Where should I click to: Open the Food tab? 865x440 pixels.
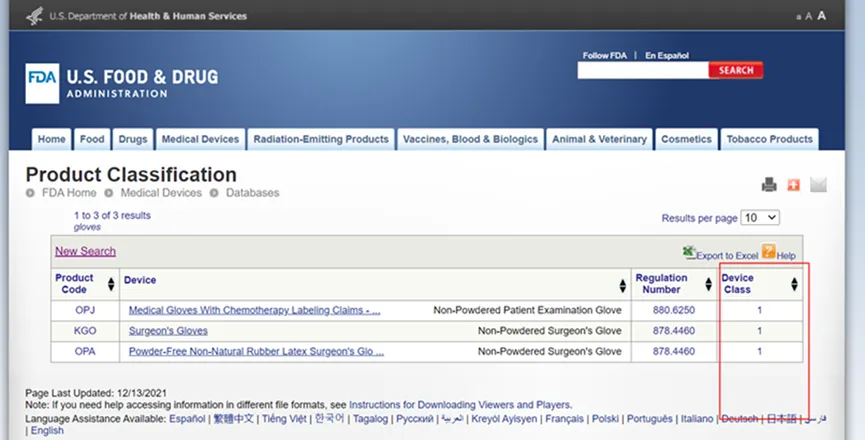coord(92,139)
